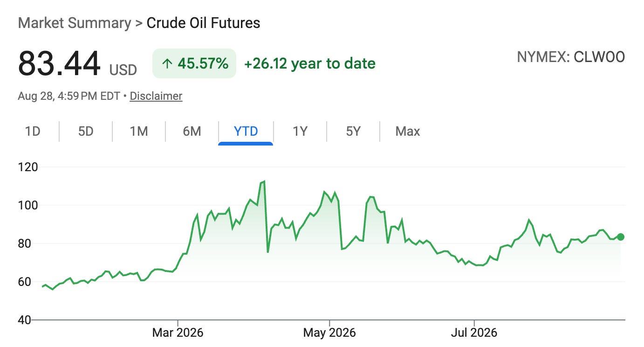Click the May 2026 axis marker
Screen dimensions: 644x347
click(x=329, y=333)
